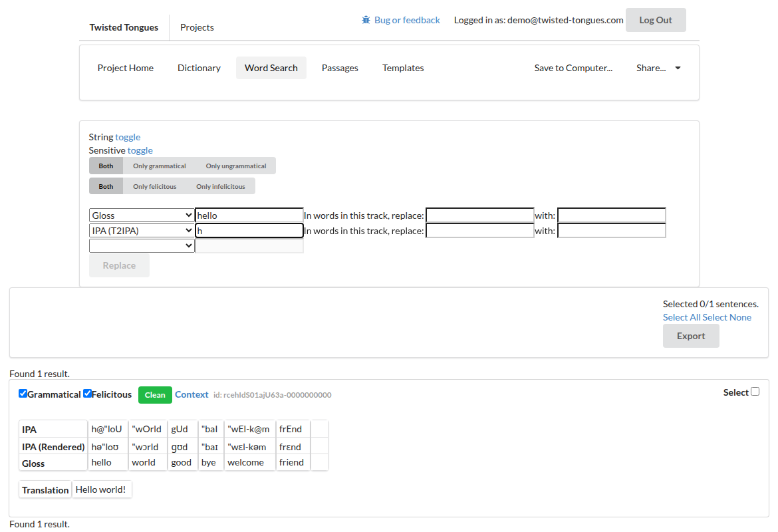Choose Both in the grammatical filter

[106, 166]
